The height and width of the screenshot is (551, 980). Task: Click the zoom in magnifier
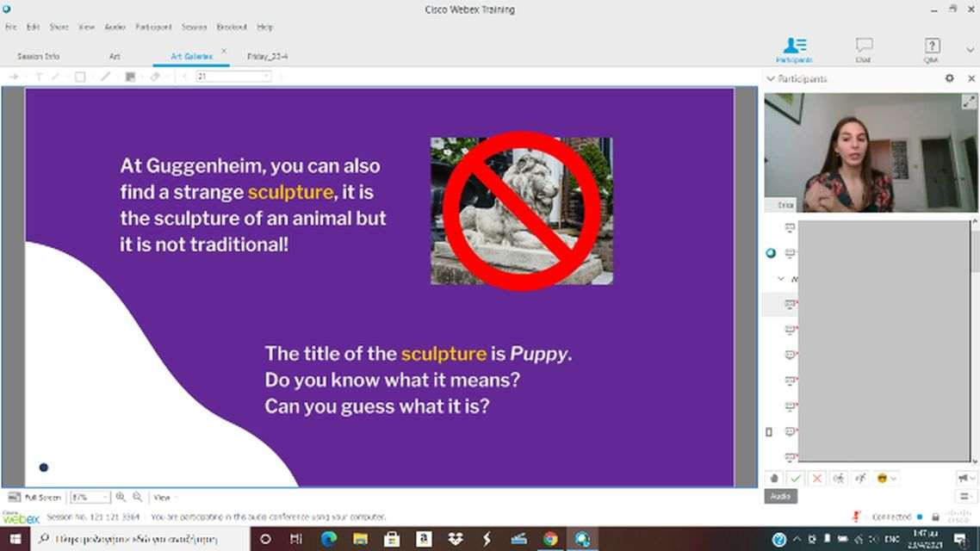click(121, 497)
